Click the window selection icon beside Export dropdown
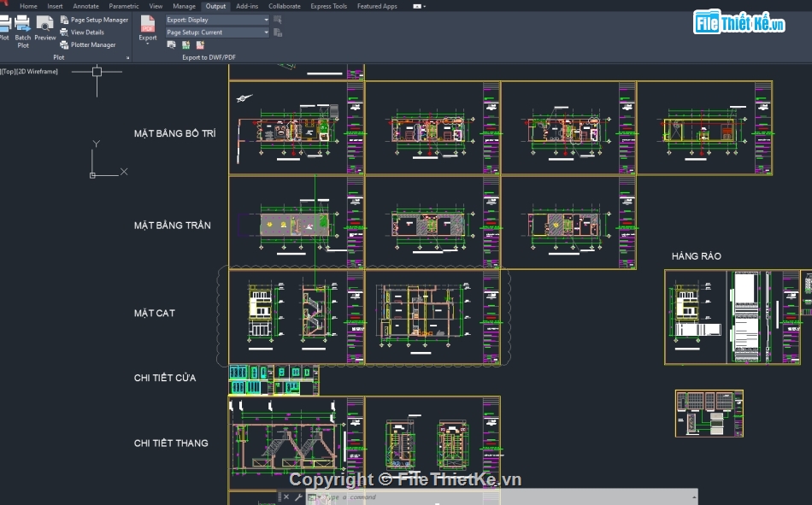812x505 pixels. (x=278, y=20)
